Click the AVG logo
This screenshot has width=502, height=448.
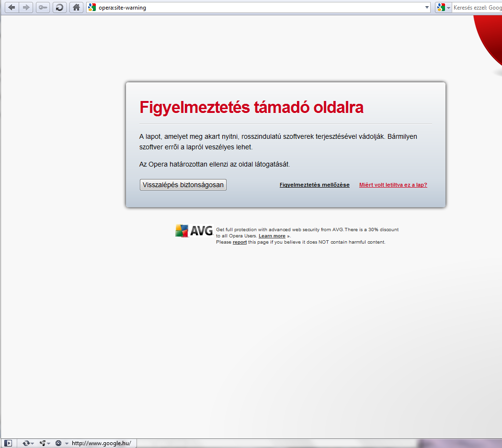click(194, 231)
